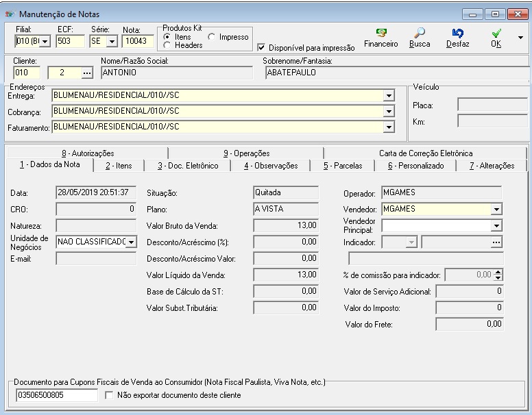Switch to 2 - Itens tab
This screenshot has width=532, height=415.
tap(119, 166)
